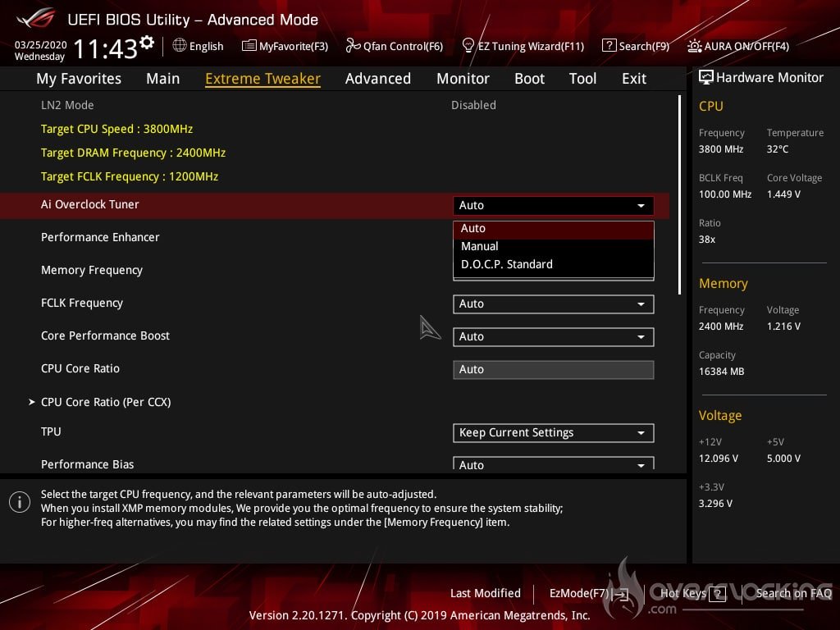This screenshot has width=840, height=630.
Task: Toggle AURA ON/OFF light icon
Action: click(x=694, y=46)
